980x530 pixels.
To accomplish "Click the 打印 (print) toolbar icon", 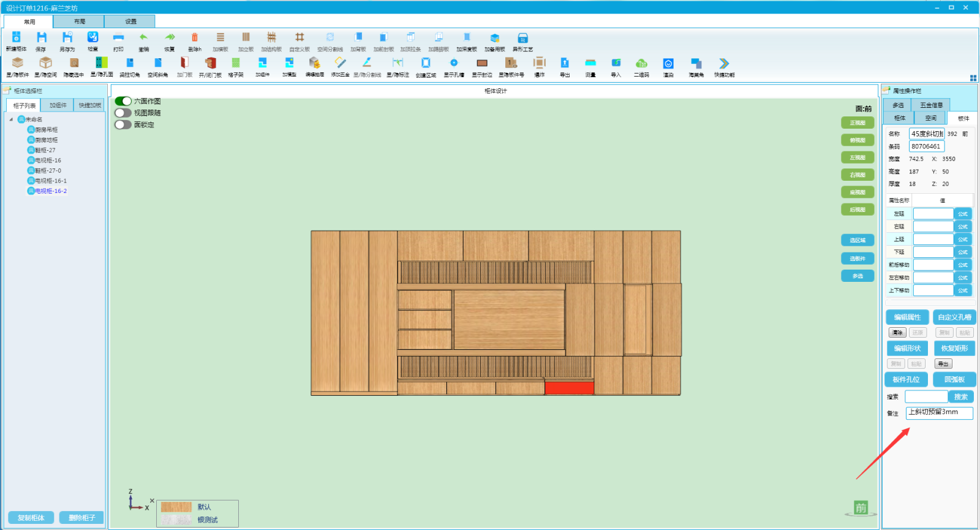I will coord(118,39).
